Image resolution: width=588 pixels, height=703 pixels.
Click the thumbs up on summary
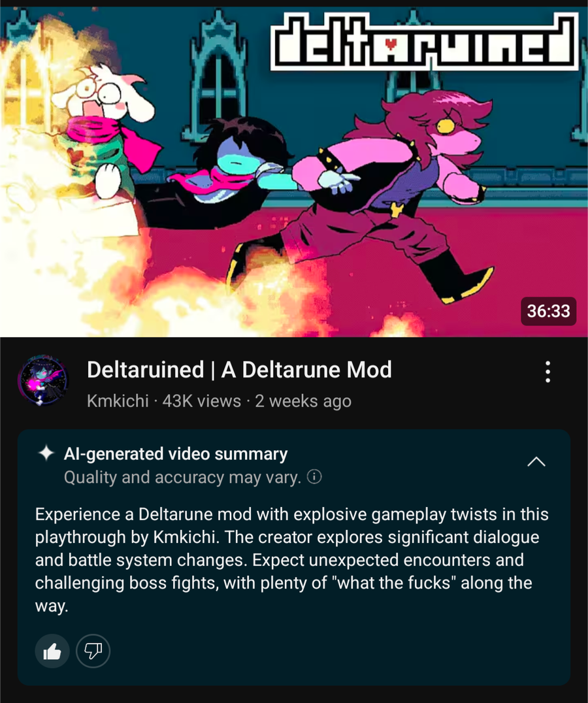click(52, 651)
